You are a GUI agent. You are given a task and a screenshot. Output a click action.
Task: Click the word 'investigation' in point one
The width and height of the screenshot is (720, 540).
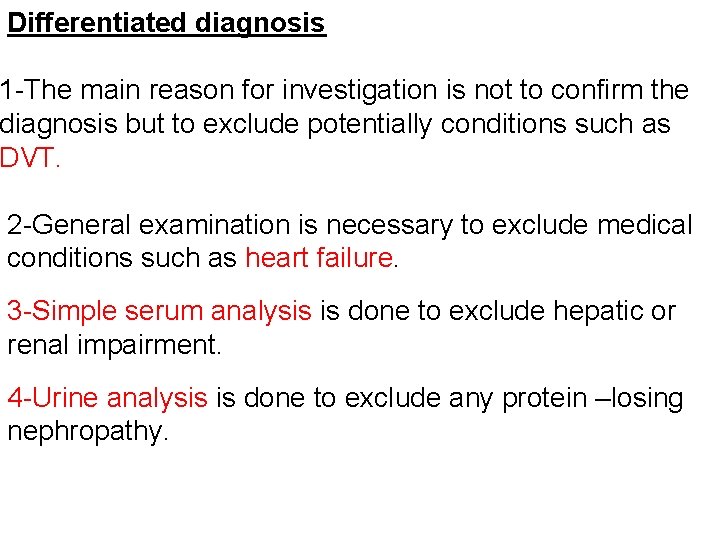pyautogui.click(x=360, y=90)
